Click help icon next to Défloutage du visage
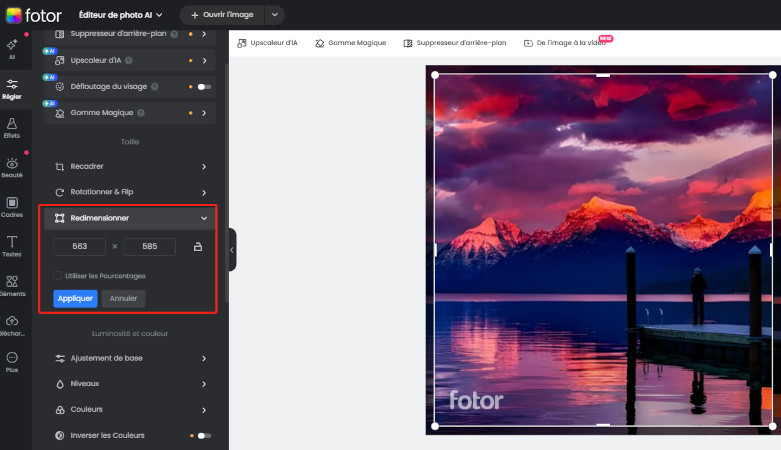Viewport: 781px width, 450px height. pyautogui.click(x=155, y=87)
